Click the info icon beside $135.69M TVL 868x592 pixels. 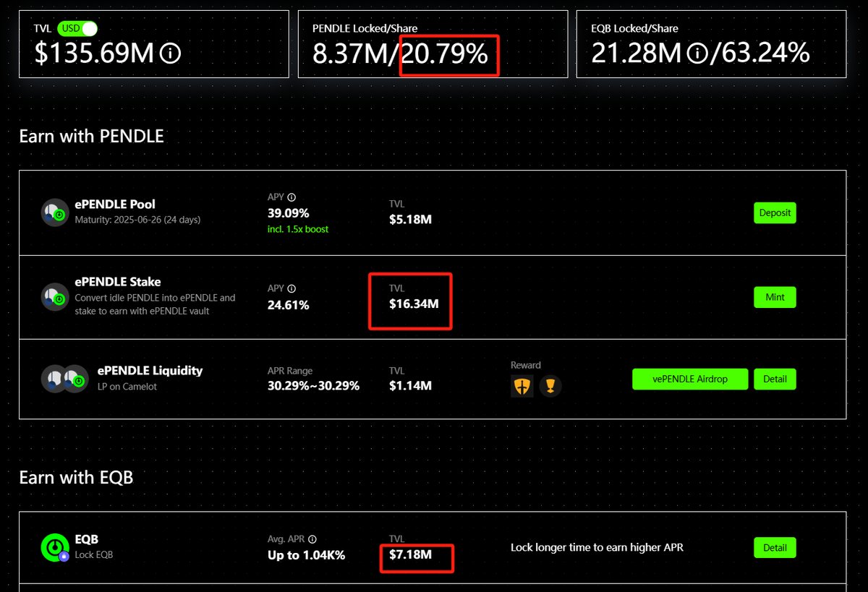point(170,53)
